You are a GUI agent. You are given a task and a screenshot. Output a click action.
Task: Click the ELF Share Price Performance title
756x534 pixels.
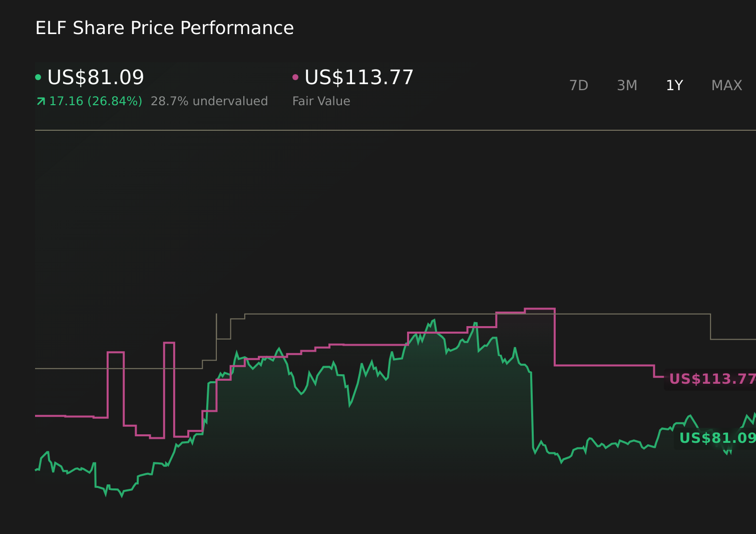tap(164, 28)
